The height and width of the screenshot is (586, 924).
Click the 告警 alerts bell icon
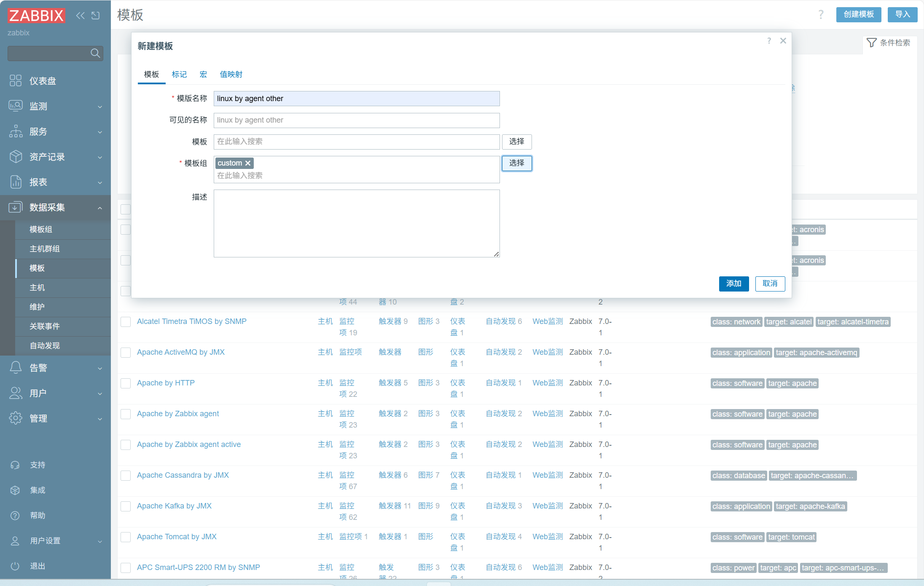16,367
